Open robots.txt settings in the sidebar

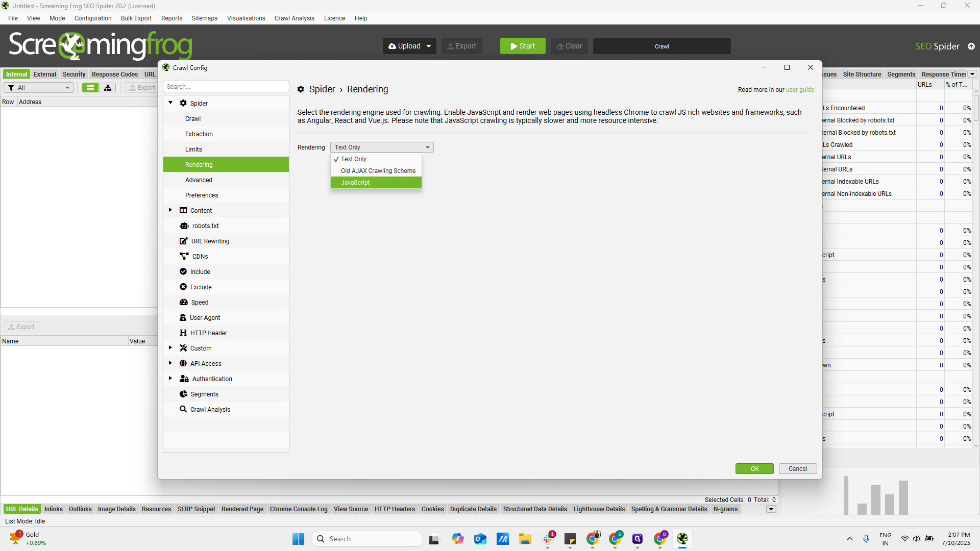(205, 226)
